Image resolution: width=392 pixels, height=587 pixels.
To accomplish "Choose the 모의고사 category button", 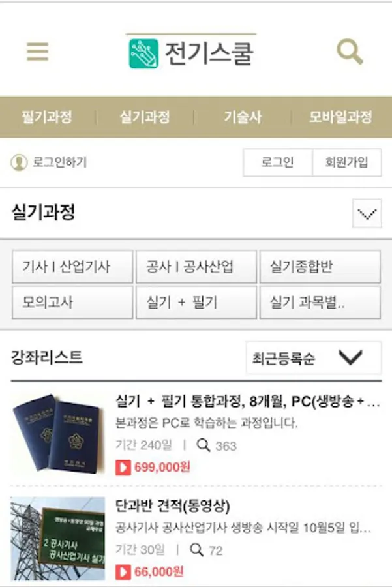I will pos(72,303).
